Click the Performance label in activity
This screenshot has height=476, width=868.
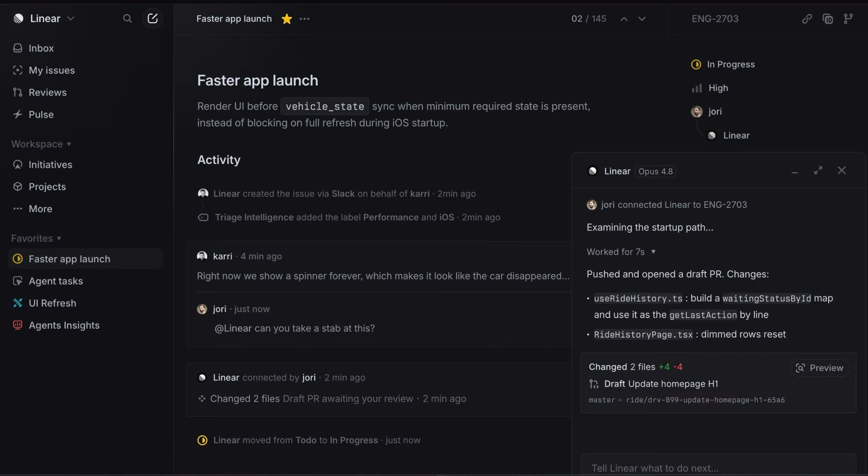(x=391, y=218)
